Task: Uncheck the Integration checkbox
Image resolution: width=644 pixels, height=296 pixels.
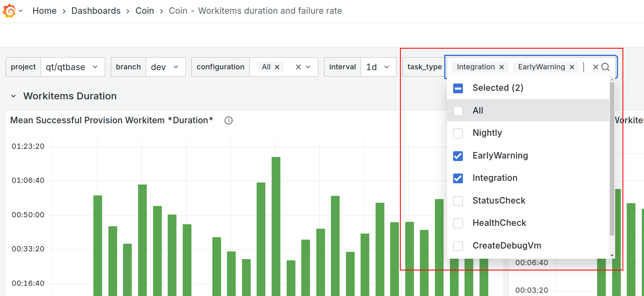Action: pyautogui.click(x=458, y=178)
